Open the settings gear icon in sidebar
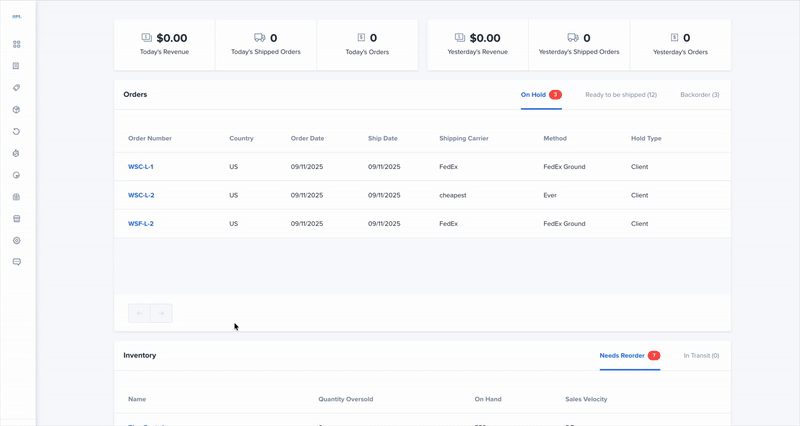800x426 pixels. click(x=16, y=240)
